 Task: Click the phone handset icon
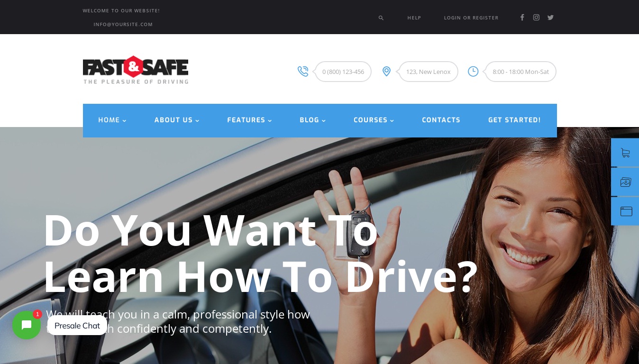click(x=303, y=72)
